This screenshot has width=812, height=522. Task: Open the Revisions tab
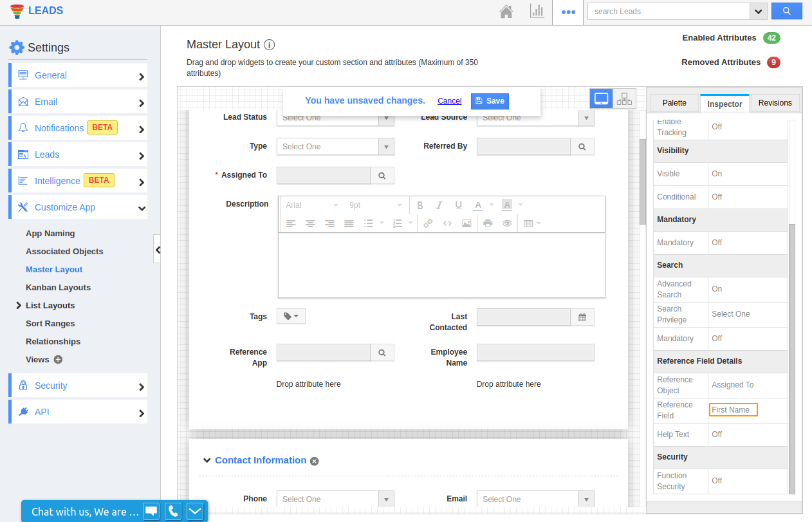[x=775, y=103]
